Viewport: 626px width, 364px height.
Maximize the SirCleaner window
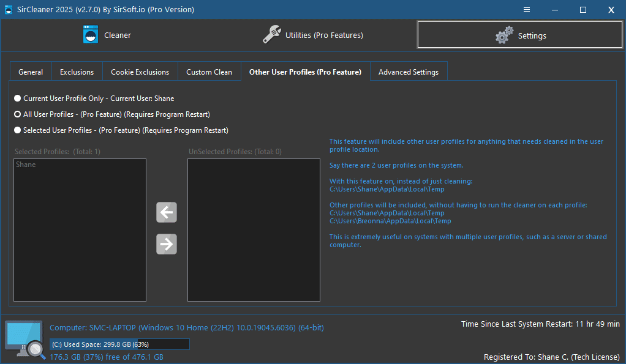583,10
